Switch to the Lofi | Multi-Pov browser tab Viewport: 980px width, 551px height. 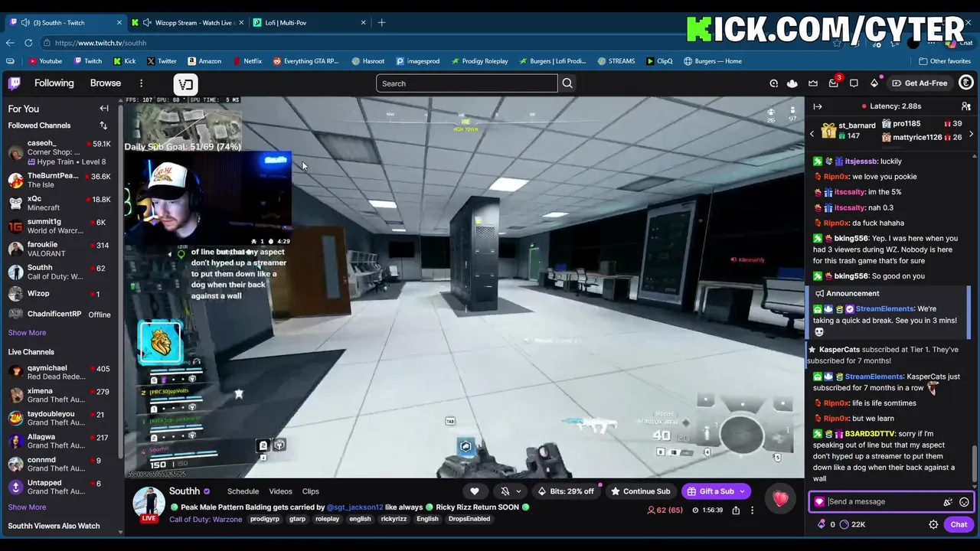tap(310, 22)
